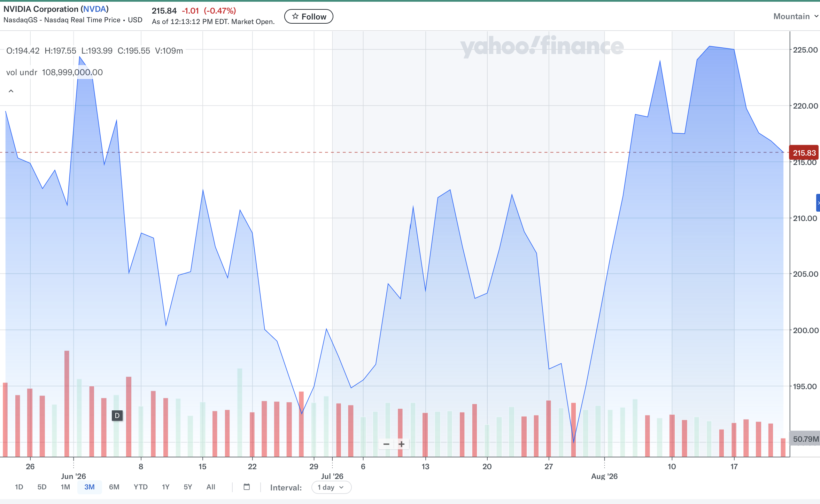Open the calendar date range picker
Viewport: 820px width, 504px height.
click(247, 487)
